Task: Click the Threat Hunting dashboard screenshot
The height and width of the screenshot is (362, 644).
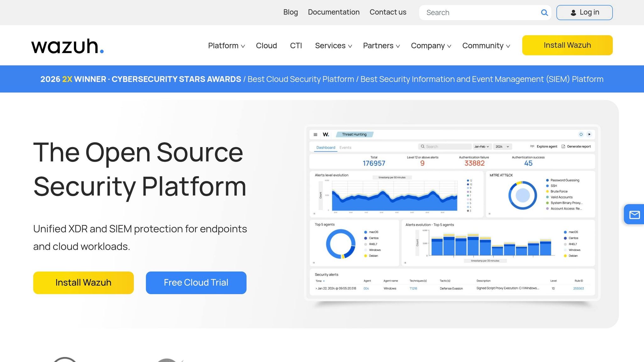Action: tap(452, 213)
